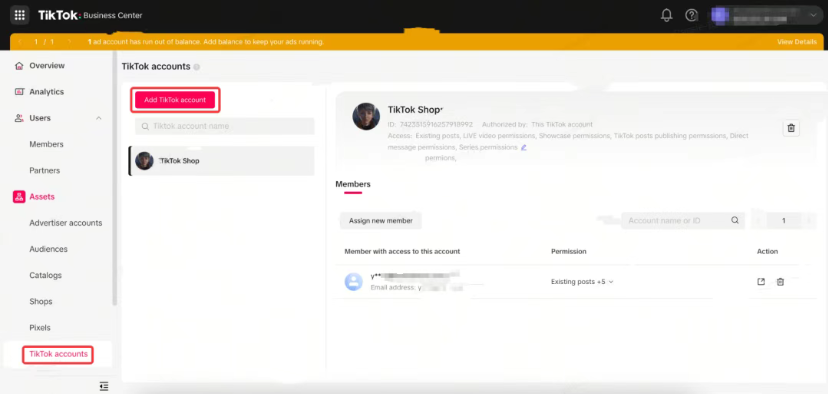Open the apps grid menu icon
This screenshot has height=399, width=828.
coord(20,15)
